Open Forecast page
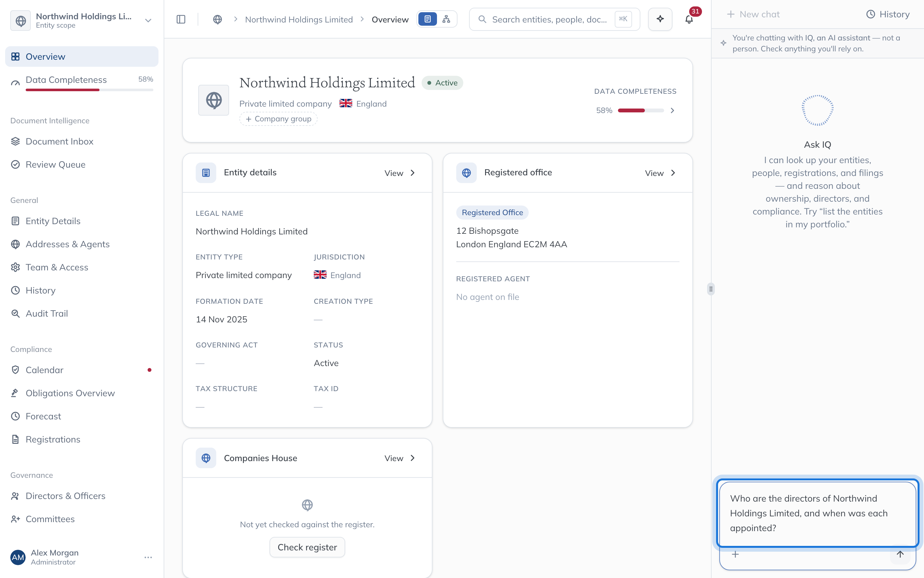924x578 pixels. click(82, 416)
